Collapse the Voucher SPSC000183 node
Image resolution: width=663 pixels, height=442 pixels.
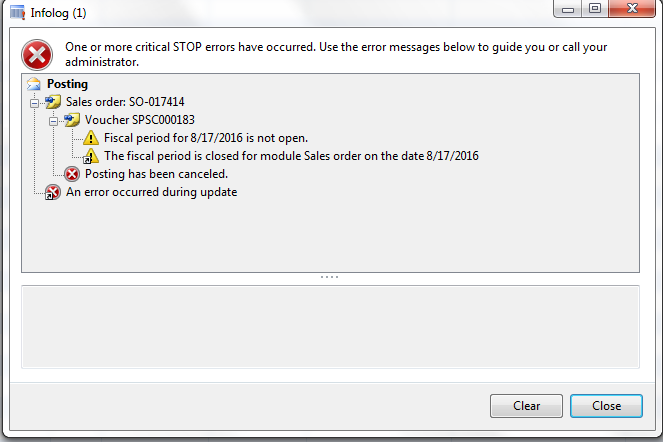point(53,121)
